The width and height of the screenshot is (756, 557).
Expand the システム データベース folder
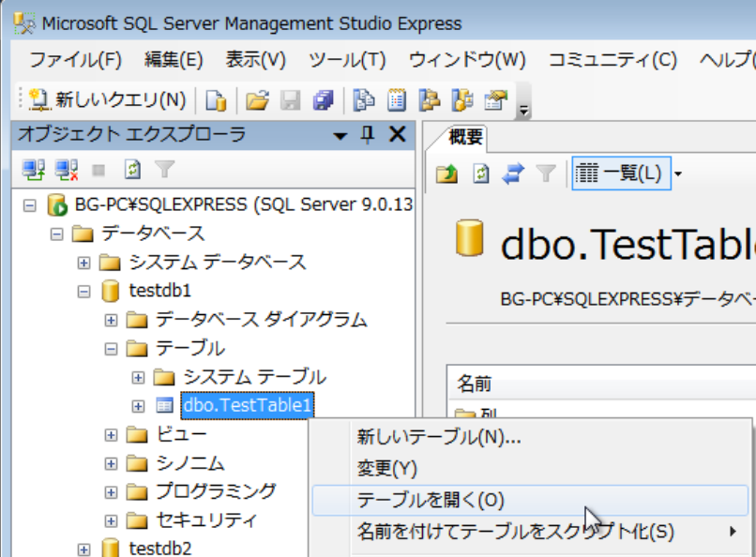point(83,263)
